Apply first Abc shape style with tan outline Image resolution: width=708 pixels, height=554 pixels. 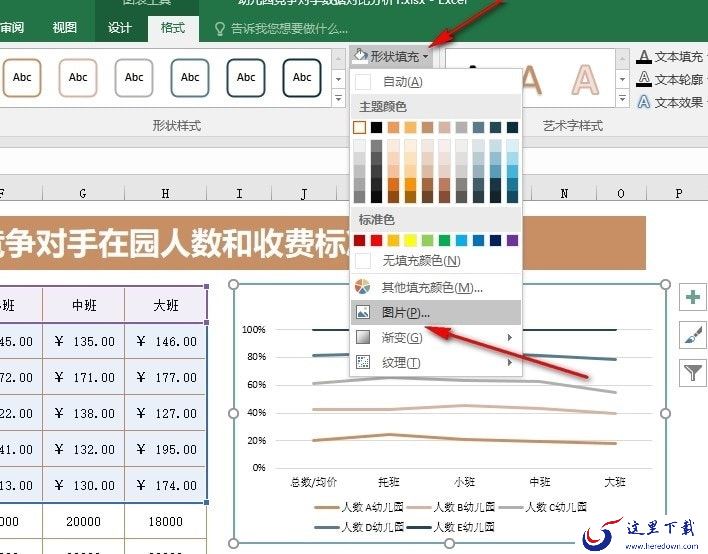click(22, 78)
